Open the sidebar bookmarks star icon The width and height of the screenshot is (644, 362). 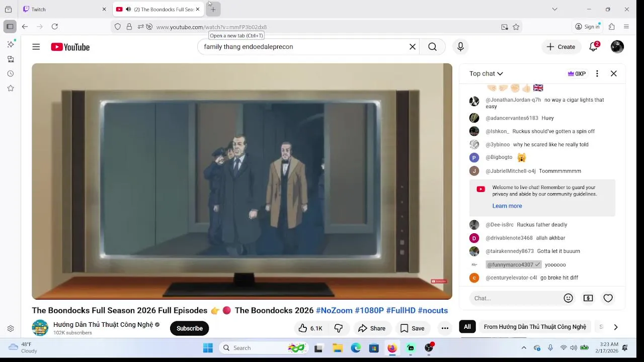click(x=11, y=88)
